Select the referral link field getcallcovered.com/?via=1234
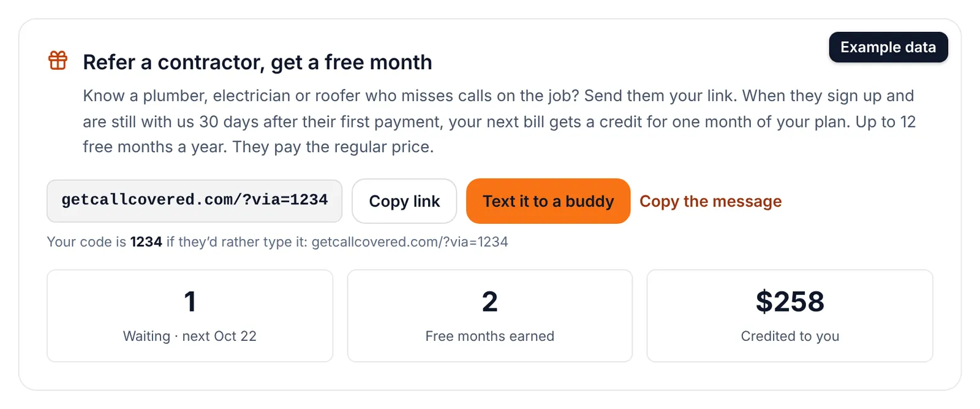This screenshot has width=980, height=409. coord(195,201)
